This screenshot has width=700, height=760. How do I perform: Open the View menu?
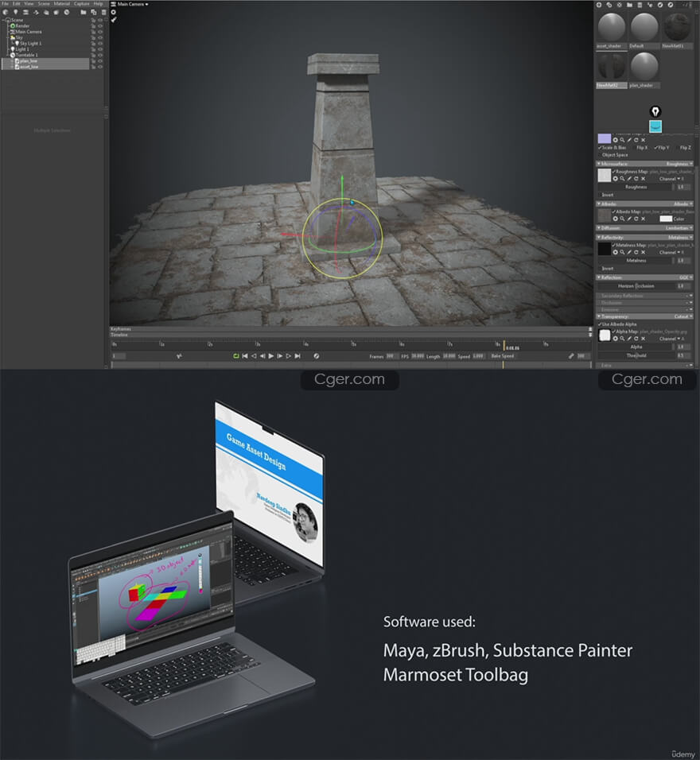pyautogui.click(x=29, y=4)
